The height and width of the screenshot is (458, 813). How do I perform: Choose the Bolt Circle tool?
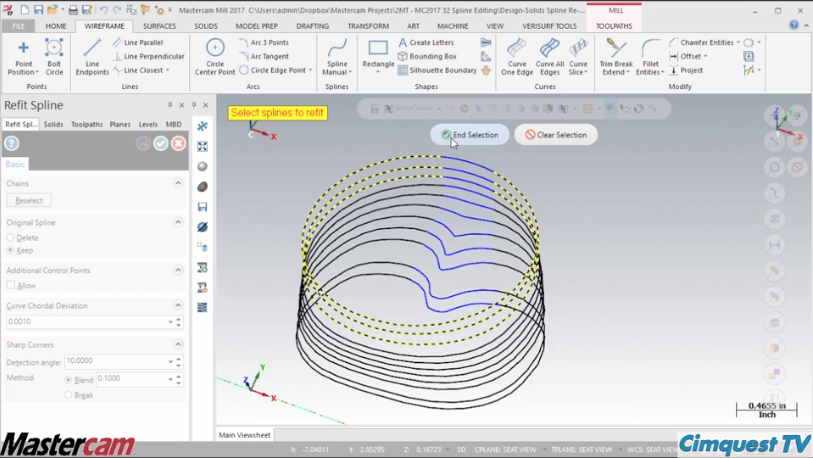tap(54, 57)
